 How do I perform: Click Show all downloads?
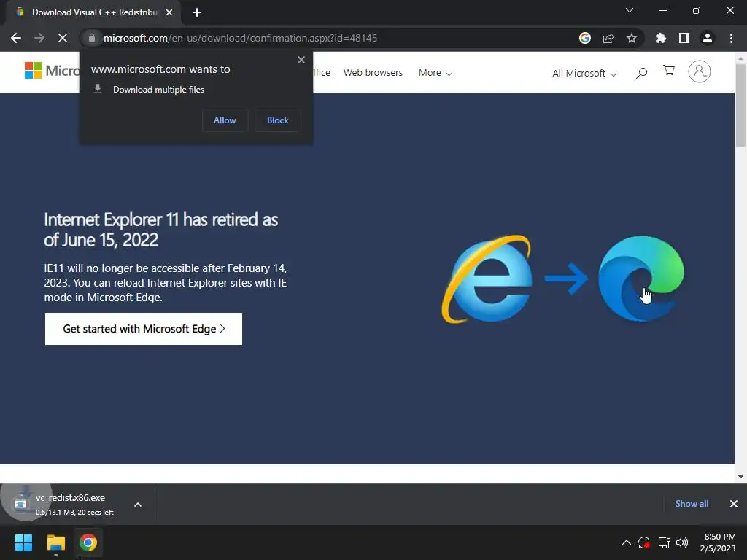692,504
